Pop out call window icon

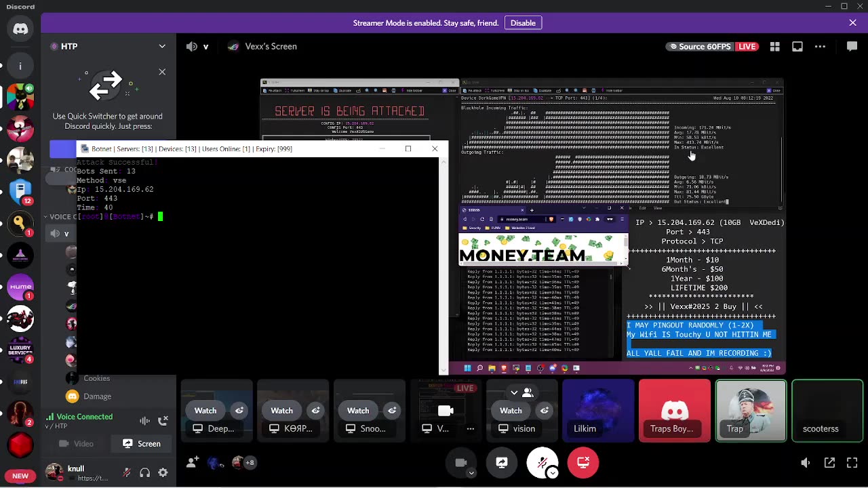pos(829,462)
